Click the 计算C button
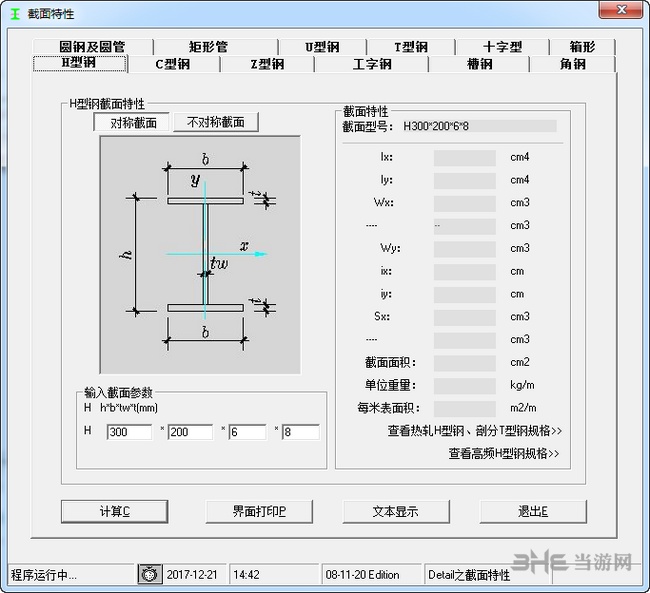Screen dimensions: 650x593 [114, 511]
